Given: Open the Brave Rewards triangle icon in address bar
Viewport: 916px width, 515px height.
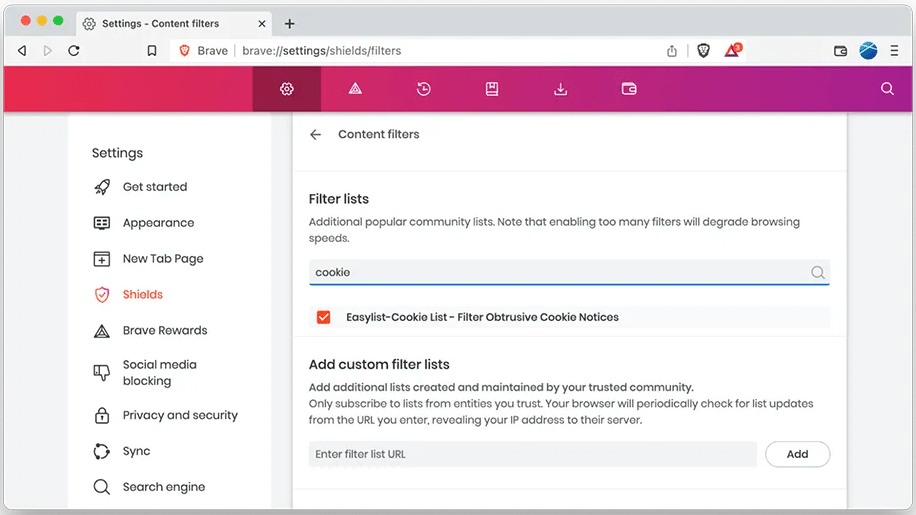Looking at the screenshot, I should click(x=732, y=51).
